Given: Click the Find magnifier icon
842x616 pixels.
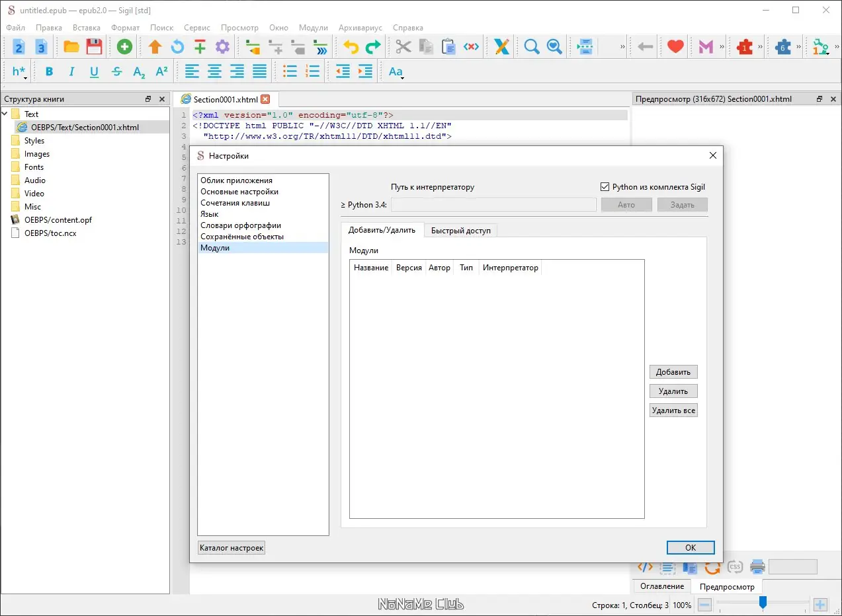Looking at the screenshot, I should (x=531, y=47).
